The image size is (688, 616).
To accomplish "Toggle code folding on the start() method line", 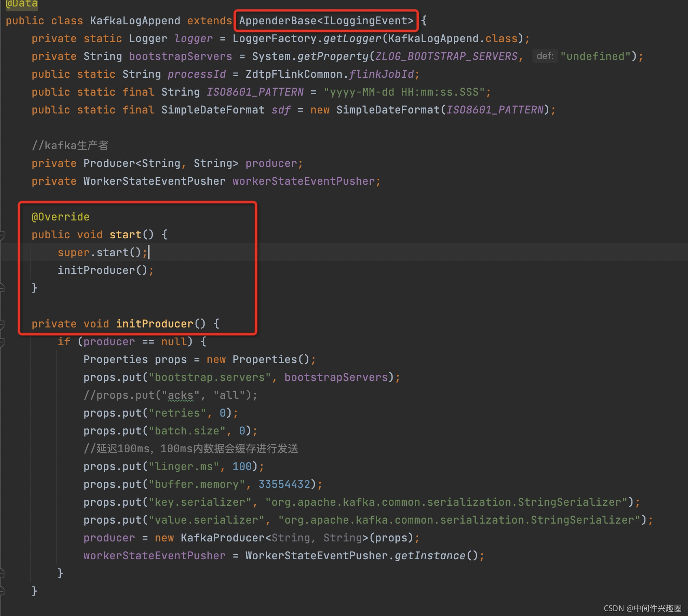I will [2, 235].
